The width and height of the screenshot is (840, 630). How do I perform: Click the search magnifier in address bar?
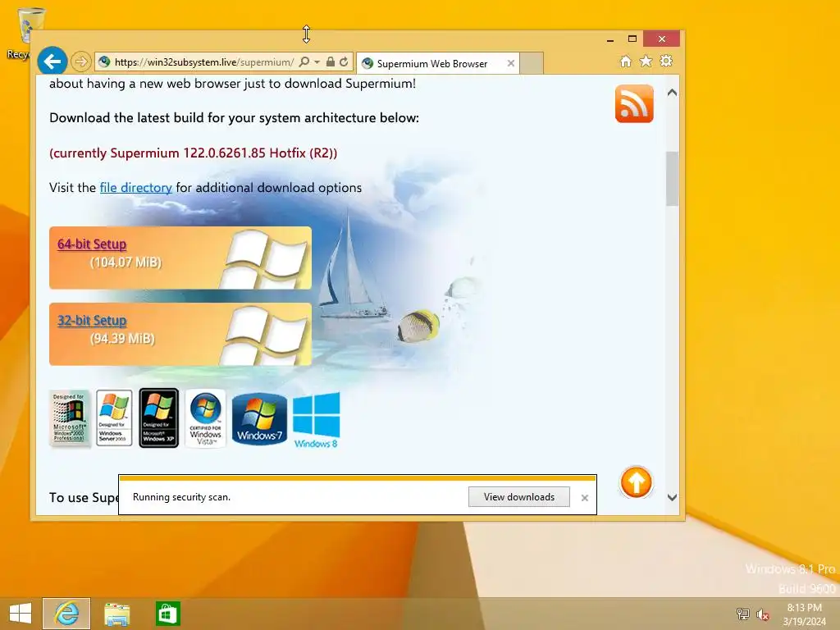(304, 62)
